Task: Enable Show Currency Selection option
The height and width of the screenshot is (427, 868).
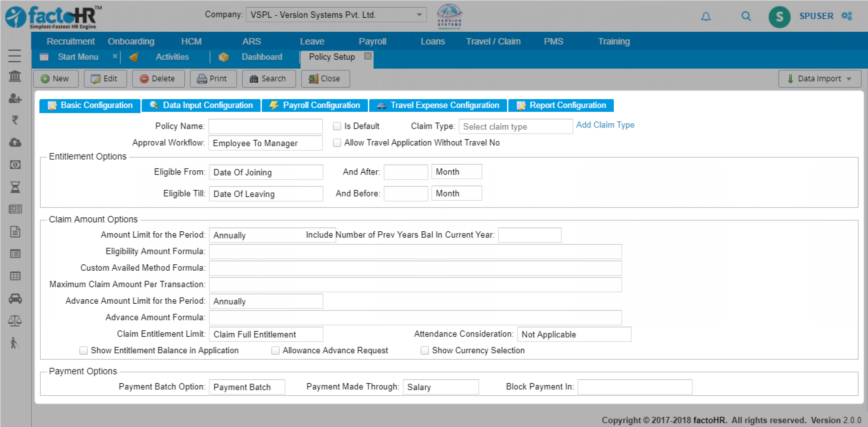Action: pyautogui.click(x=425, y=350)
